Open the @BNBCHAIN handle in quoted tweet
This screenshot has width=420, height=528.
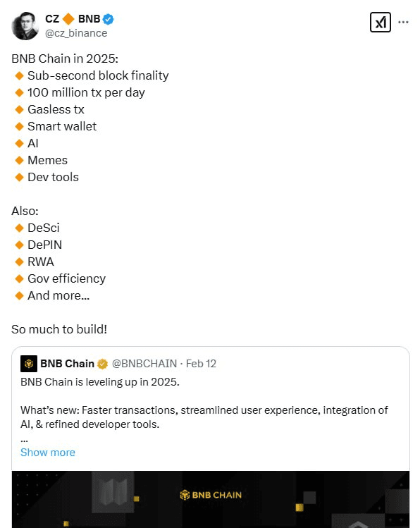coord(144,364)
